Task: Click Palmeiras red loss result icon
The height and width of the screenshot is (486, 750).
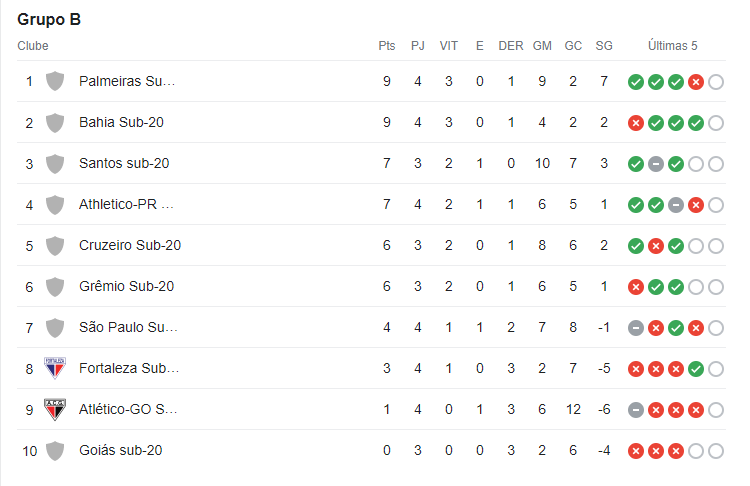Action: [696, 82]
